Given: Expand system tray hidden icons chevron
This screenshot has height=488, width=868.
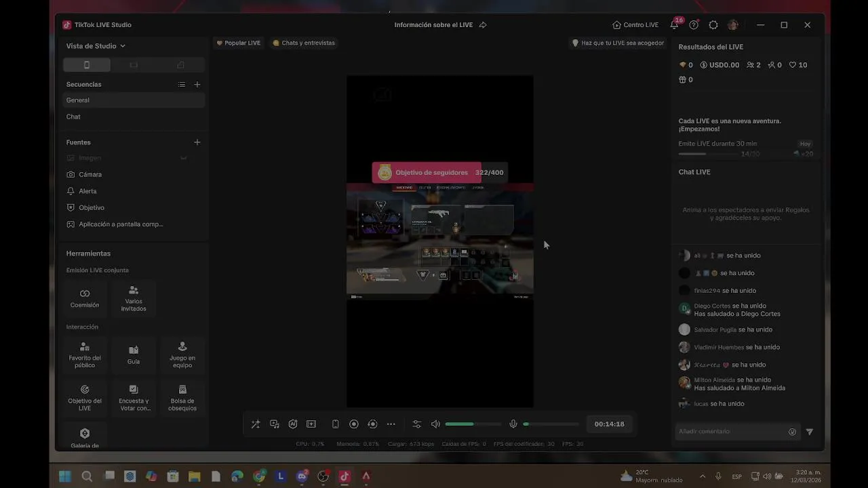Looking at the screenshot, I should (702, 476).
